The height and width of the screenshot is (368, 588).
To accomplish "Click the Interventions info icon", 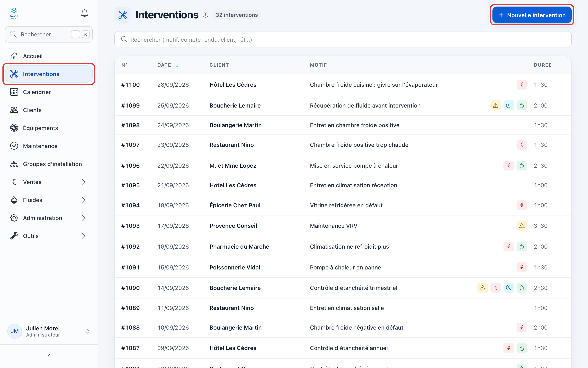I will pyautogui.click(x=206, y=15).
